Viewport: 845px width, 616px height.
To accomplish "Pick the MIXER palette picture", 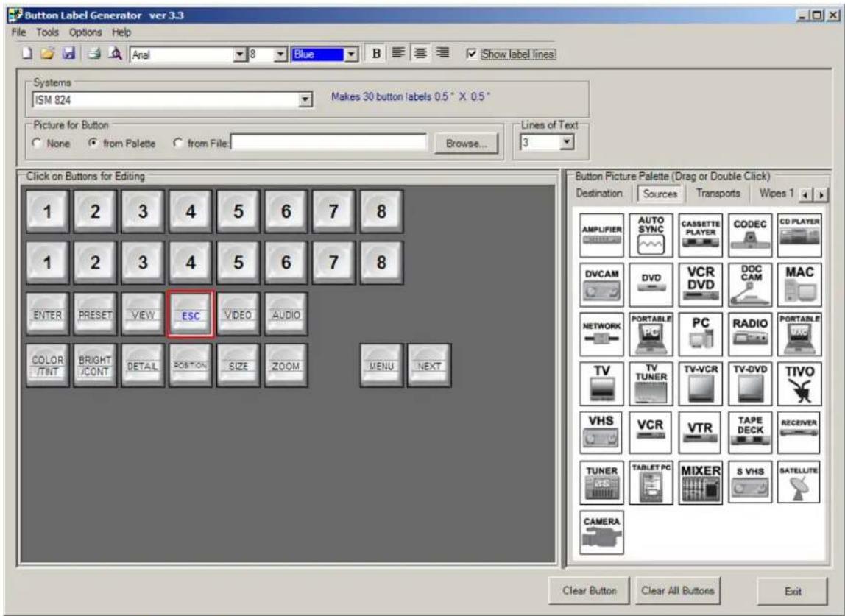I will tap(701, 482).
